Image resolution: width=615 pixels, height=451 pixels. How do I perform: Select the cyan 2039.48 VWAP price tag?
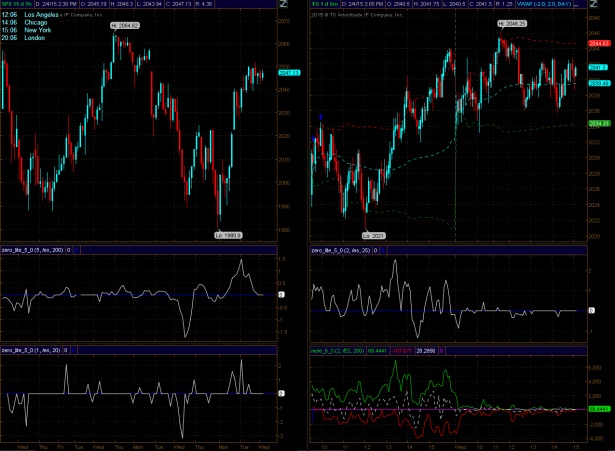(x=599, y=83)
